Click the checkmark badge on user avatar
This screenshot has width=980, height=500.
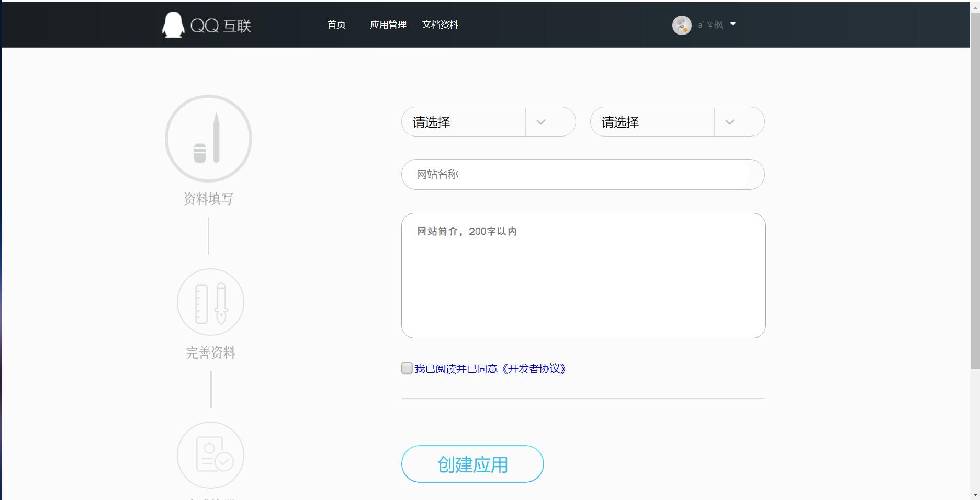(686, 30)
